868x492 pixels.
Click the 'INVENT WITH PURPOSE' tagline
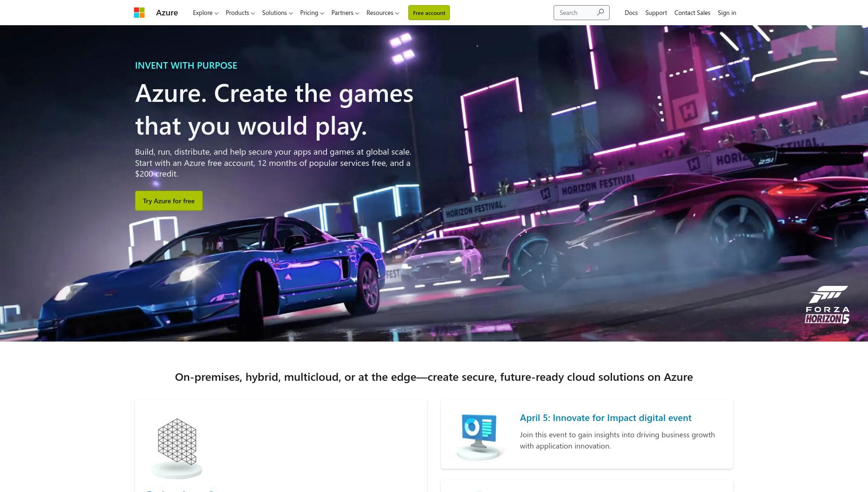[186, 65]
